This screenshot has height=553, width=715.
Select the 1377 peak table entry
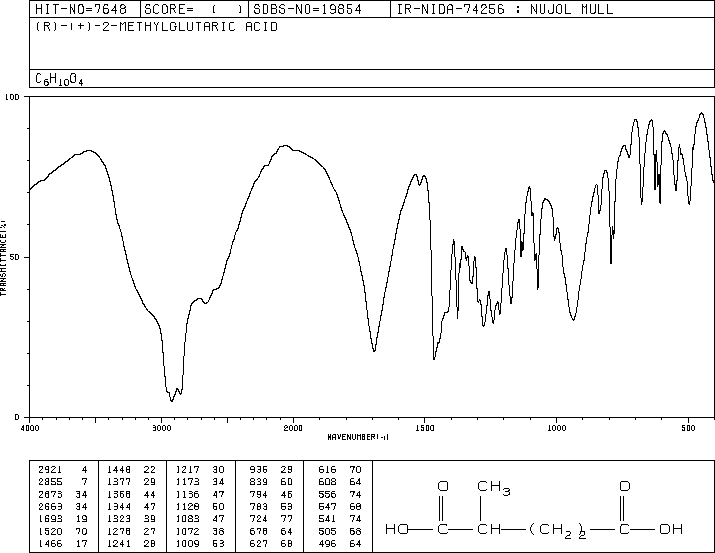[131, 482]
